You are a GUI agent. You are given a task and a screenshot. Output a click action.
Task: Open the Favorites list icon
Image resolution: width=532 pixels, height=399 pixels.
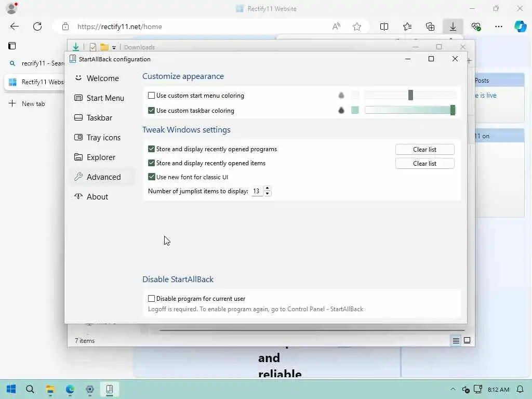pos(407,26)
